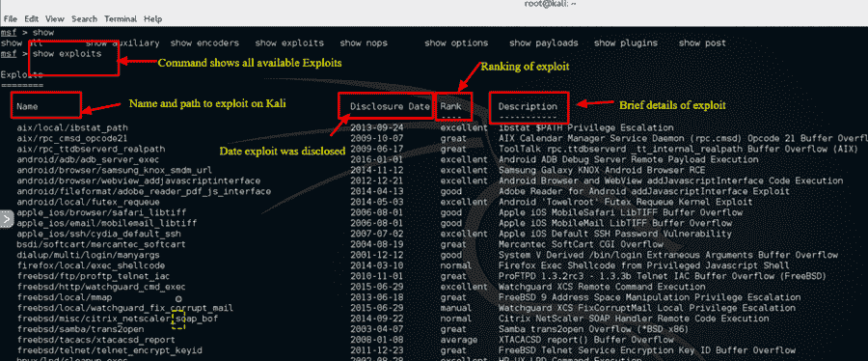Click 'Mercantec SoftCart CGI Overflow' description

pyautogui.click(x=581, y=243)
